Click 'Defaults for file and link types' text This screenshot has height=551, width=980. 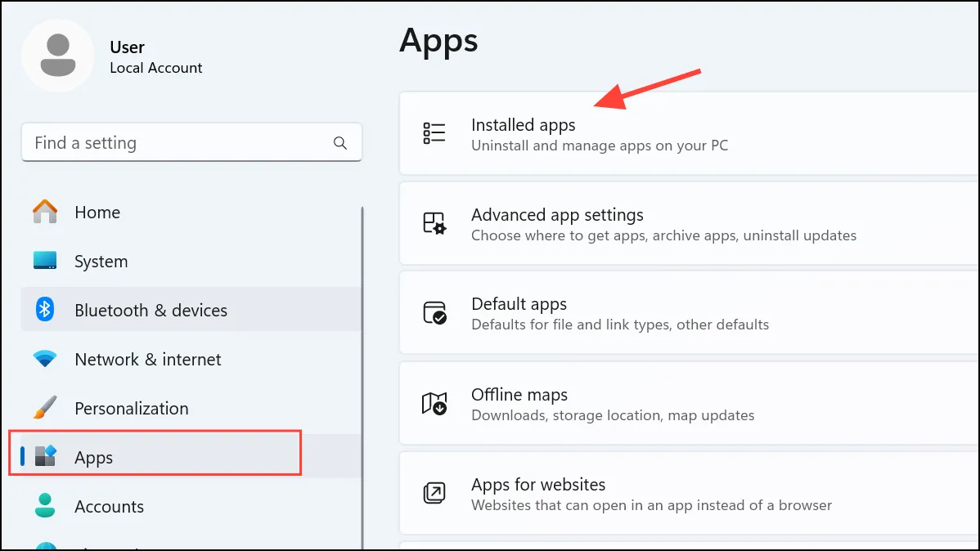tap(620, 325)
